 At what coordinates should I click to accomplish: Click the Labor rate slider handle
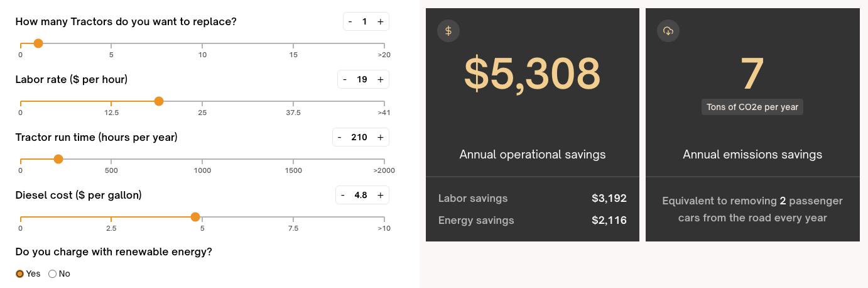[159, 101]
